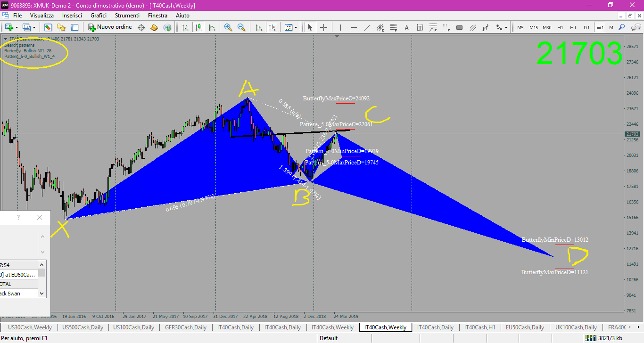The width and height of the screenshot is (644, 343).
Task: Switch to IT40Cash,H1 chart tab
Action: [x=479, y=327]
